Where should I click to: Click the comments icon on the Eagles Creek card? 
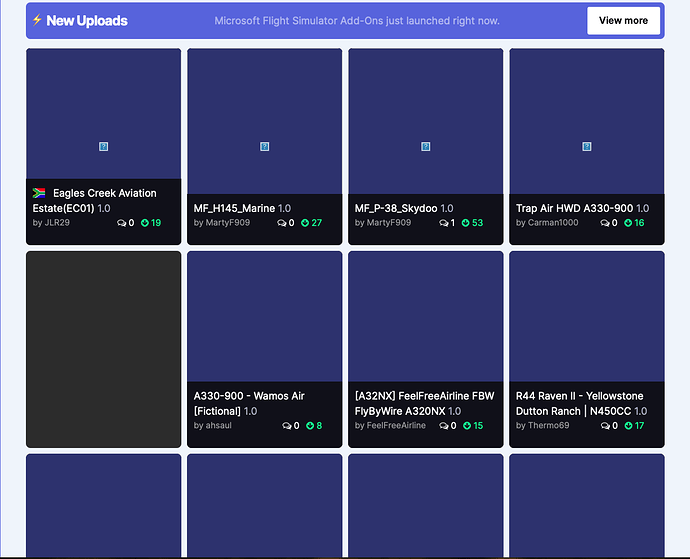(x=121, y=223)
